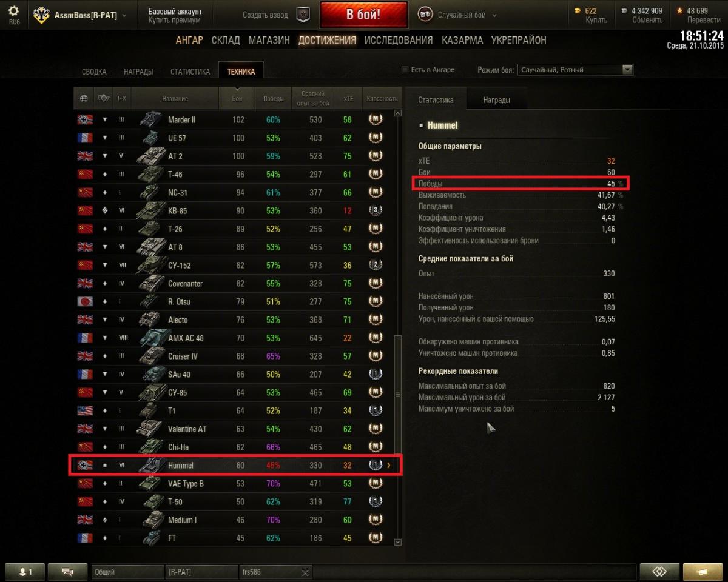The width and height of the screenshot is (728, 582).
Task: Toggle the 'Есть в Ангаре' checkbox
Action: click(405, 70)
